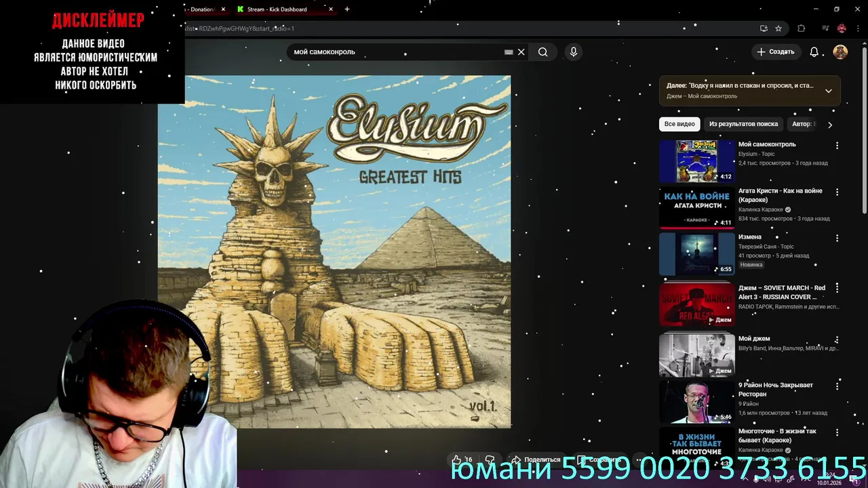Open options for Измена video

[837, 239]
